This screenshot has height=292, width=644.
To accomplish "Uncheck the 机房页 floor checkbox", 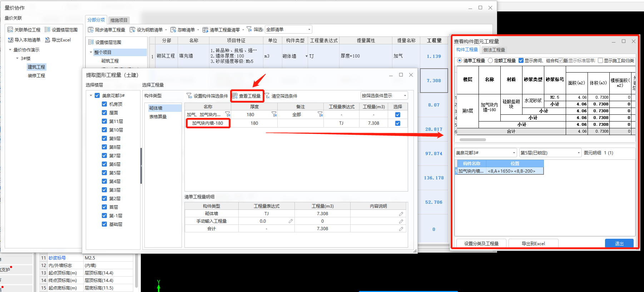I will click(104, 104).
